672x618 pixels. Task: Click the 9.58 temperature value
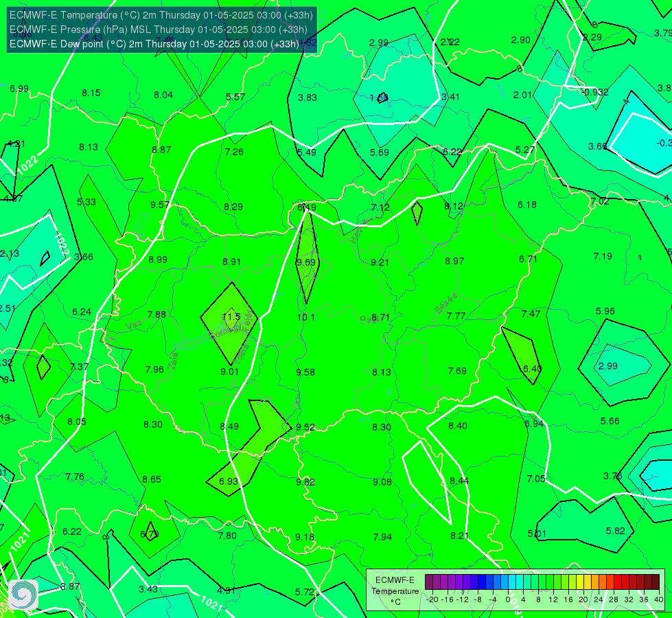tap(305, 372)
